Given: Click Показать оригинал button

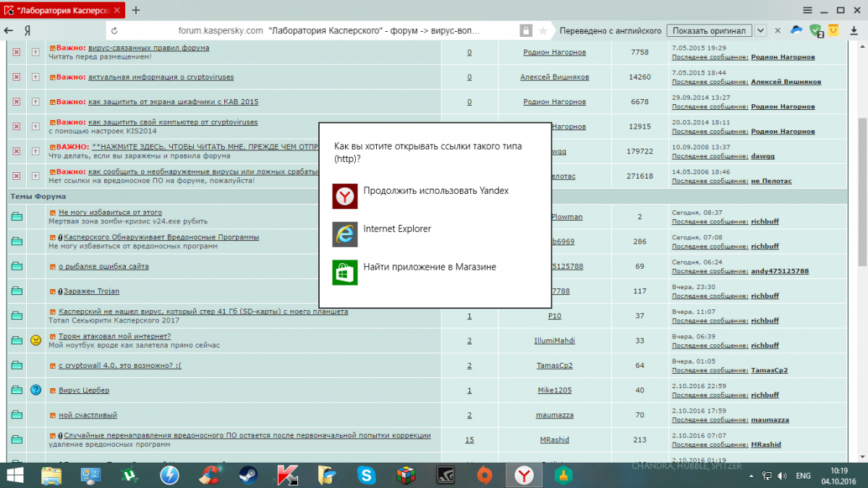Looking at the screenshot, I should coord(709,31).
